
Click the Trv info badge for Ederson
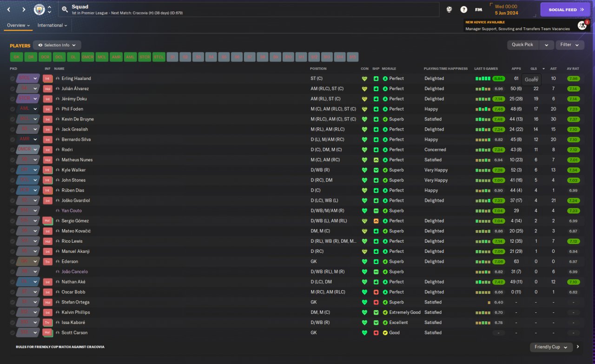47,262
